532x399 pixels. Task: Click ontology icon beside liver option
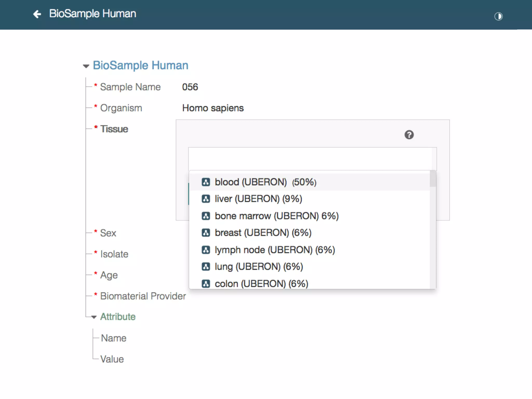pos(206,199)
